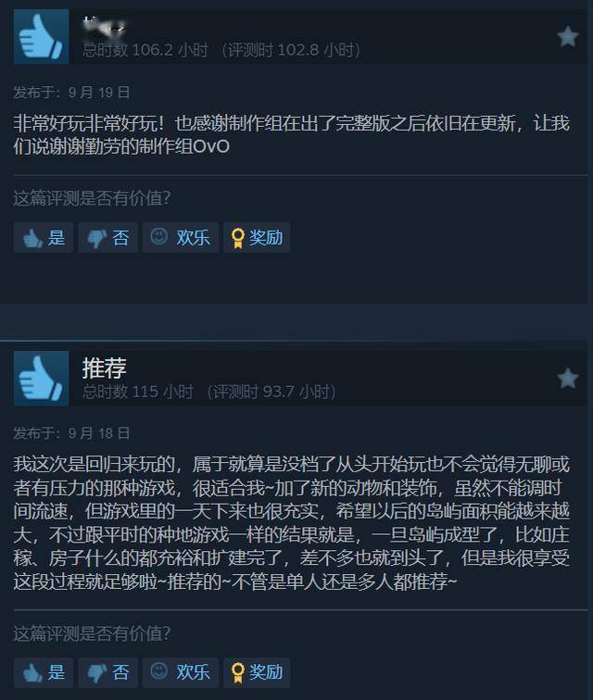Click the star icon on the first review header

pyautogui.click(x=568, y=36)
